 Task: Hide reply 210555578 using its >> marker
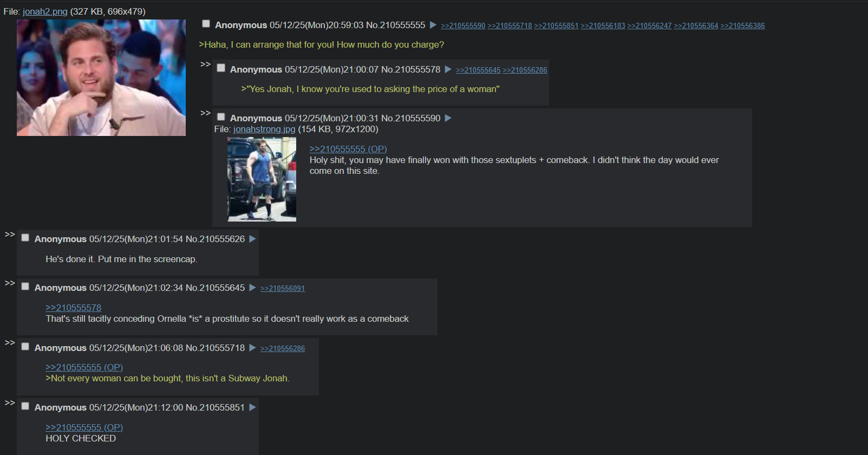pyautogui.click(x=205, y=64)
